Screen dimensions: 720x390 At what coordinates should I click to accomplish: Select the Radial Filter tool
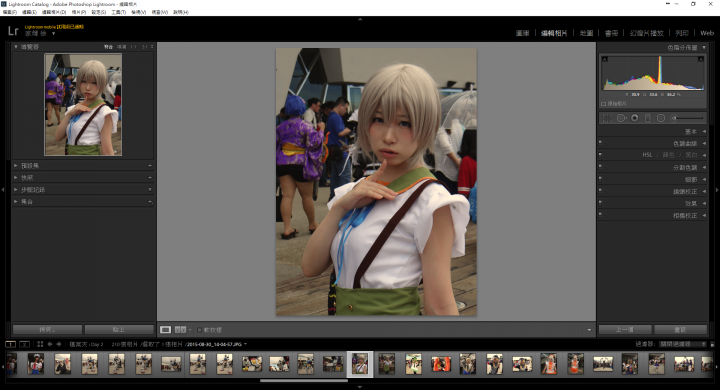661,118
